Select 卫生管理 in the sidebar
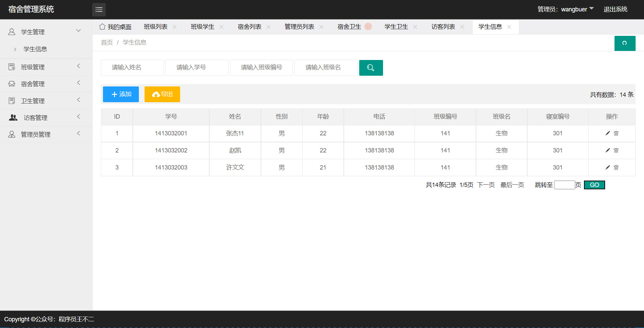Image resolution: width=644 pixels, height=328 pixels. pos(33,101)
